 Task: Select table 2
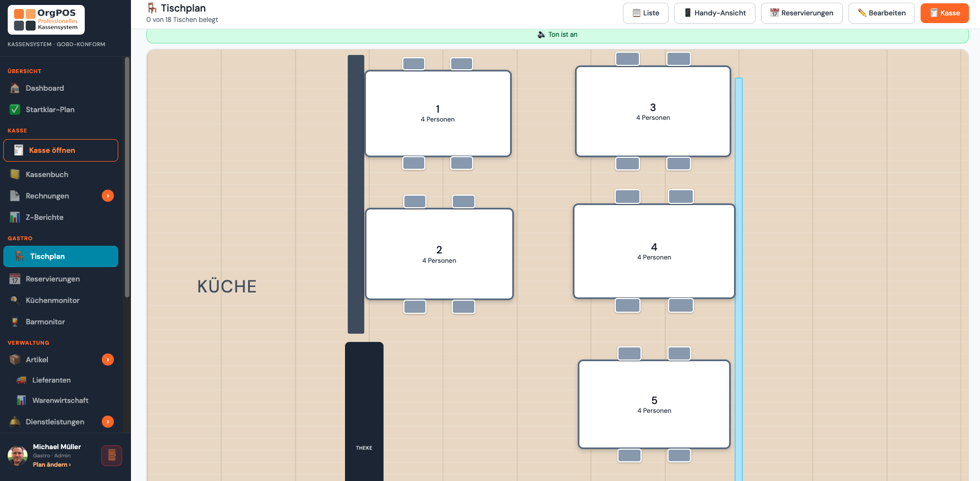439,254
